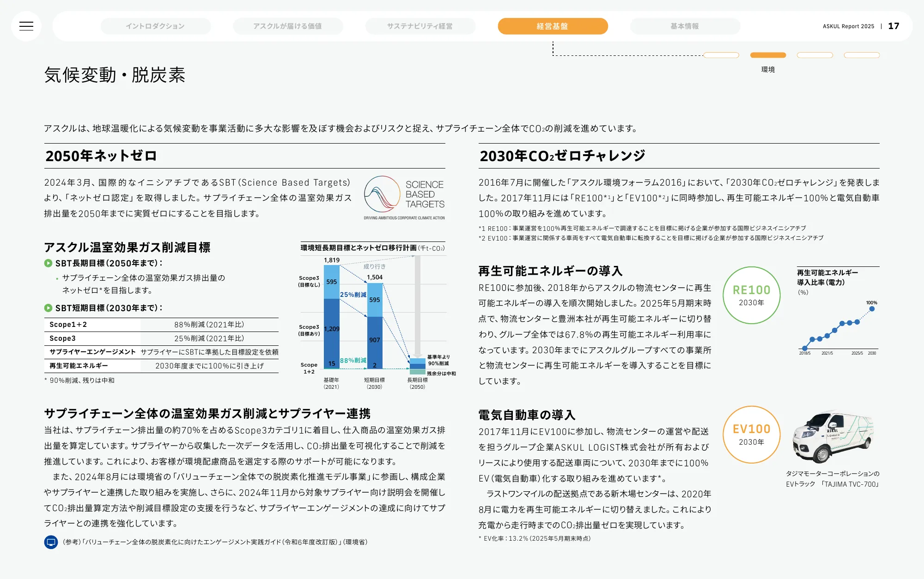924x579 pixels.
Task: Click the 25%削減(2021年比) table cell
Action: coord(209,338)
